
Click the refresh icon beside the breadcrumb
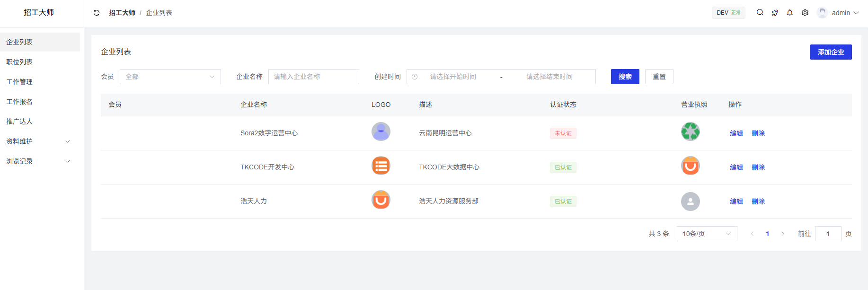click(x=97, y=13)
